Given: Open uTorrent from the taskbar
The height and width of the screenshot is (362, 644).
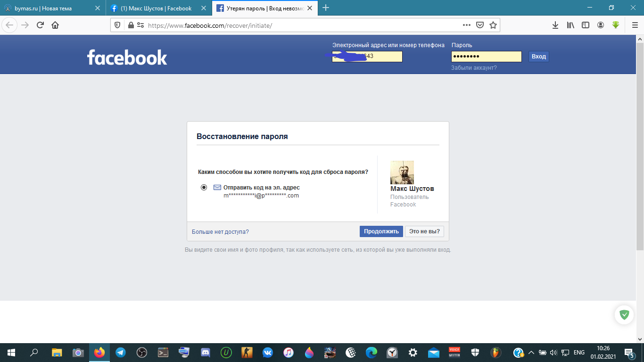Looking at the screenshot, I should [227, 353].
